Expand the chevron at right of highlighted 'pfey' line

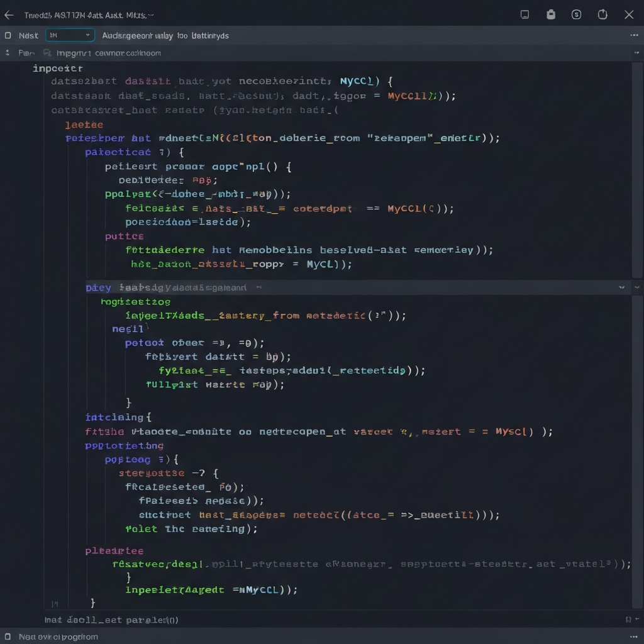pos(621,287)
